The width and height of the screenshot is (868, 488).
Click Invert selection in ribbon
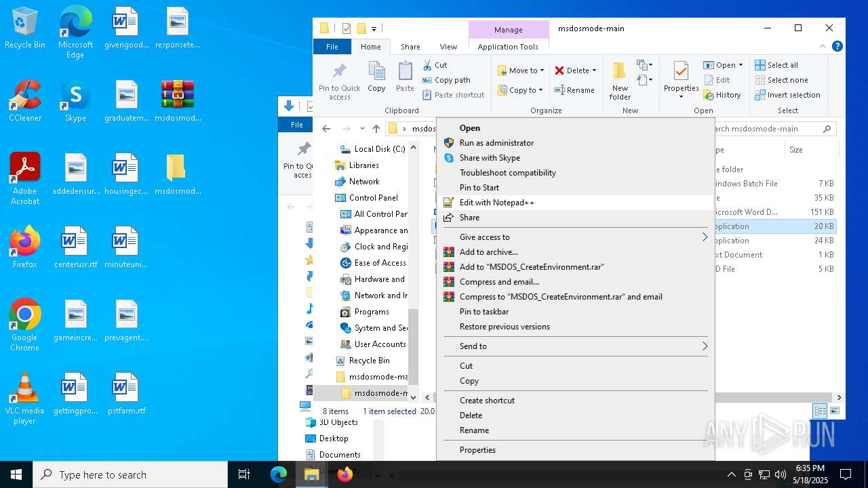tap(788, 95)
